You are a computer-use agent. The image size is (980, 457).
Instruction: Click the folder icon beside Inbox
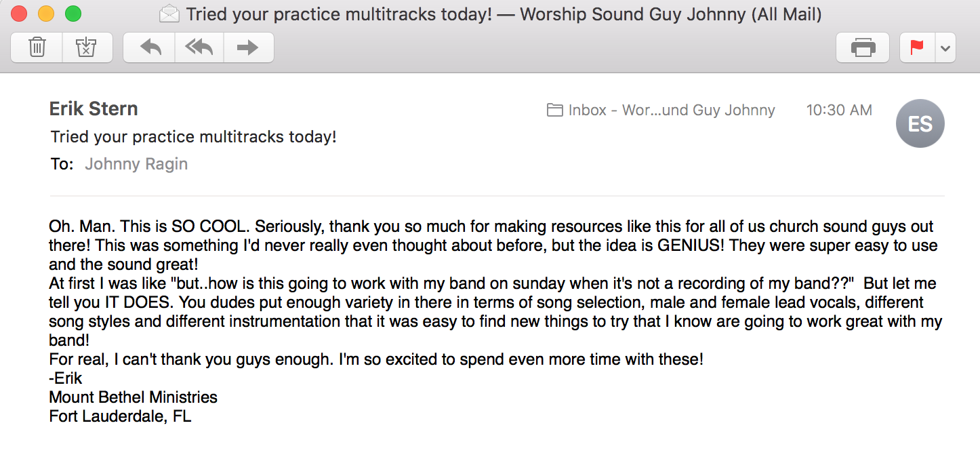coord(554,110)
